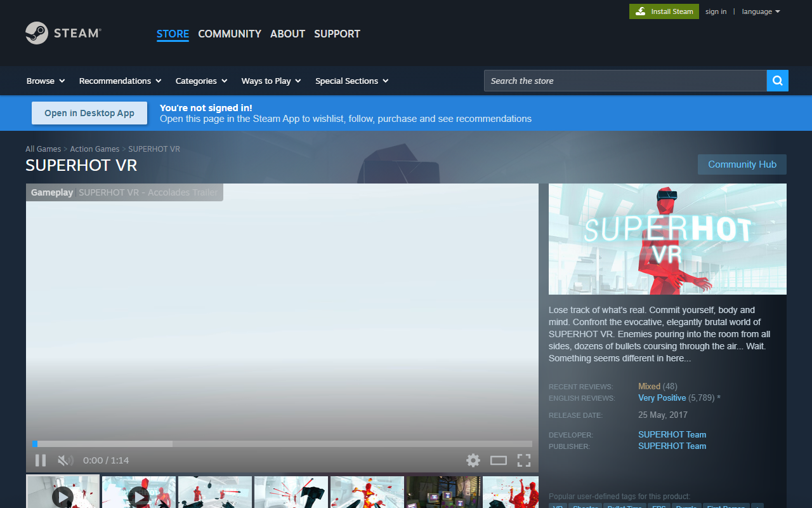Click the All Games breadcrumb
This screenshot has height=508, width=812.
[43, 149]
